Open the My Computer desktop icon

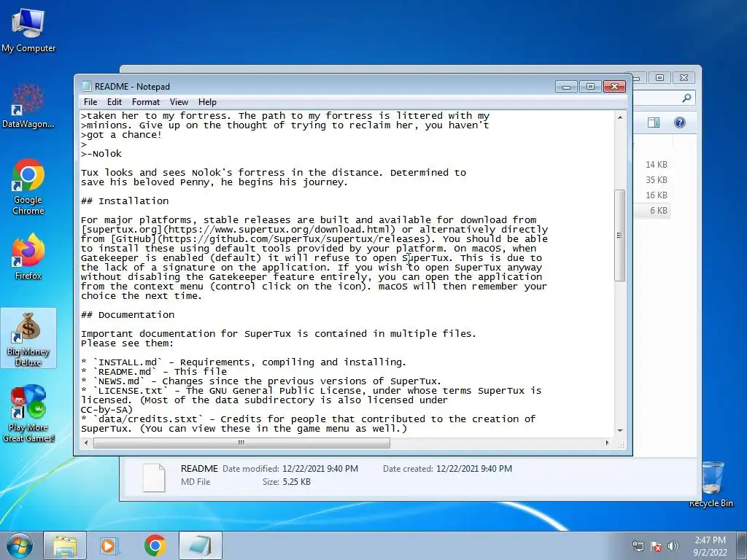(x=28, y=31)
